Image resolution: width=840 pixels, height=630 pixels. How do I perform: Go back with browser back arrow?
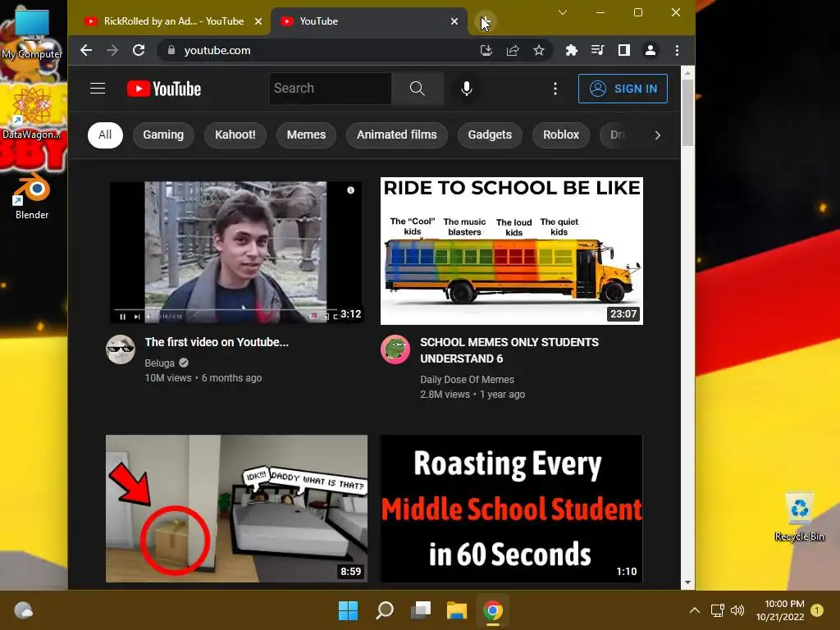coord(85,50)
